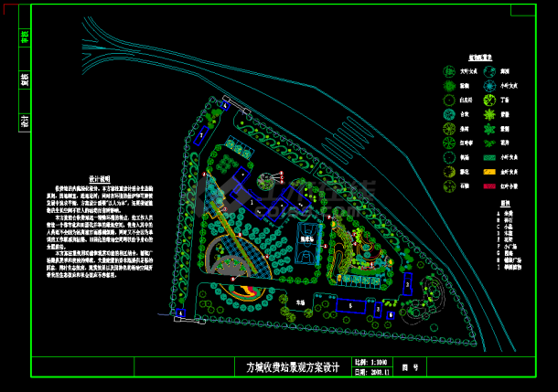Click the 审核 cell in left sidebar

(26, 37)
